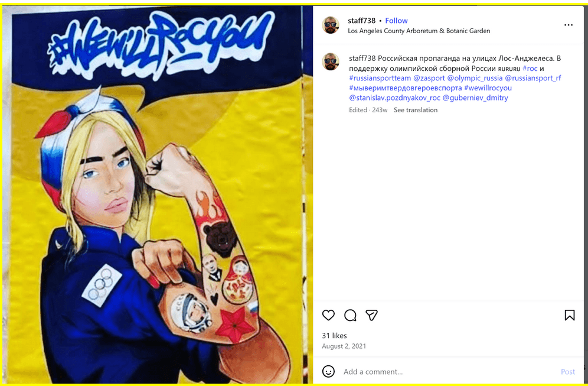Open Los Angeles County Arboretum location link
The height and width of the screenshot is (386, 588).
(419, 31)
